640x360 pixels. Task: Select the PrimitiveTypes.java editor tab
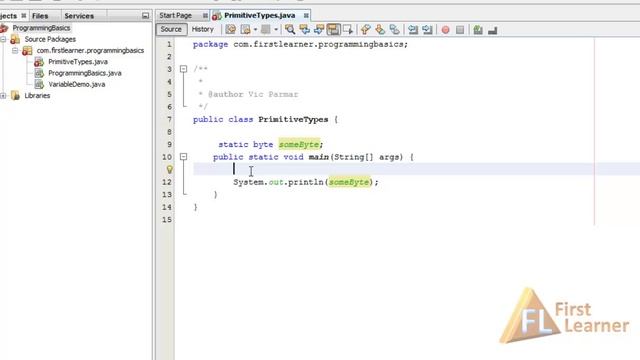[260, 16]
